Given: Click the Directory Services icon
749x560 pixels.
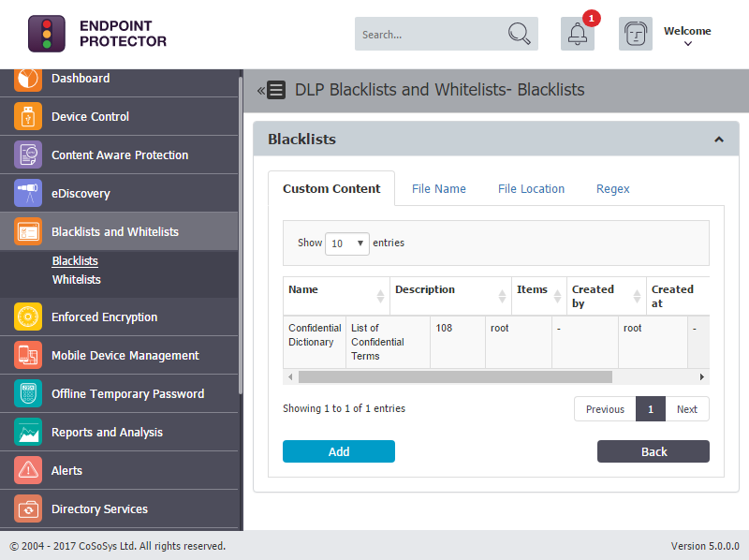Looking at the screenshot, I should pyautogui.click(x=28, y=508).
